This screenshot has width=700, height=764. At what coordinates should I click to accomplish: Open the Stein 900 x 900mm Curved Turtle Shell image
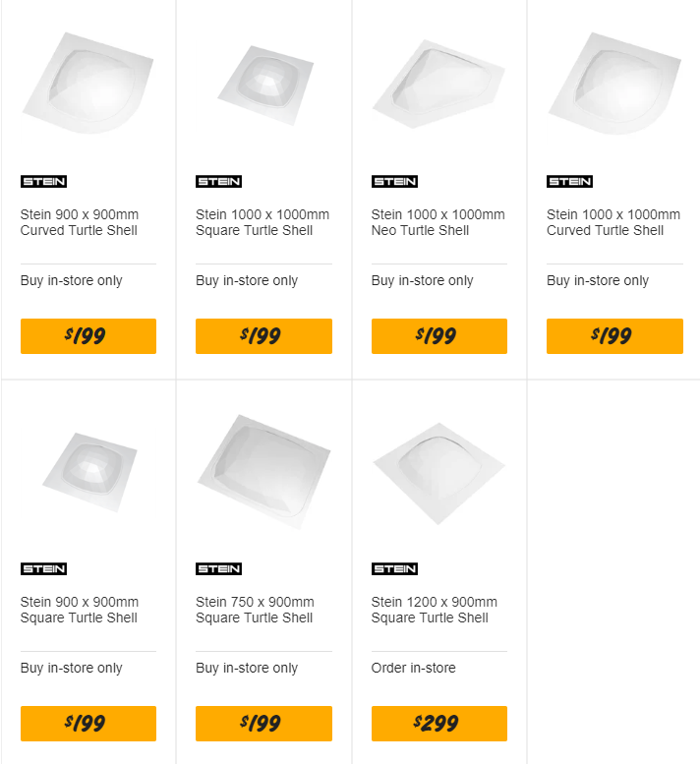click(x=88, y=83)
